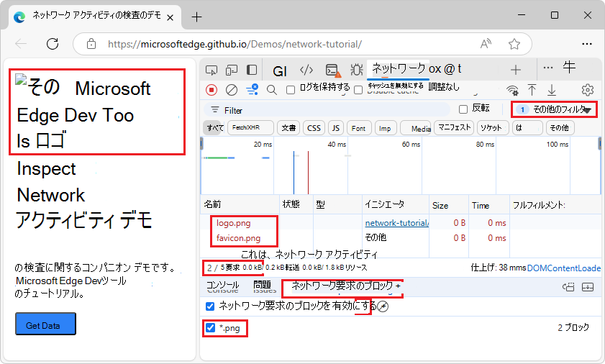
Task: Click the Inspect element tool icon
Action: [x=211, y=70]
